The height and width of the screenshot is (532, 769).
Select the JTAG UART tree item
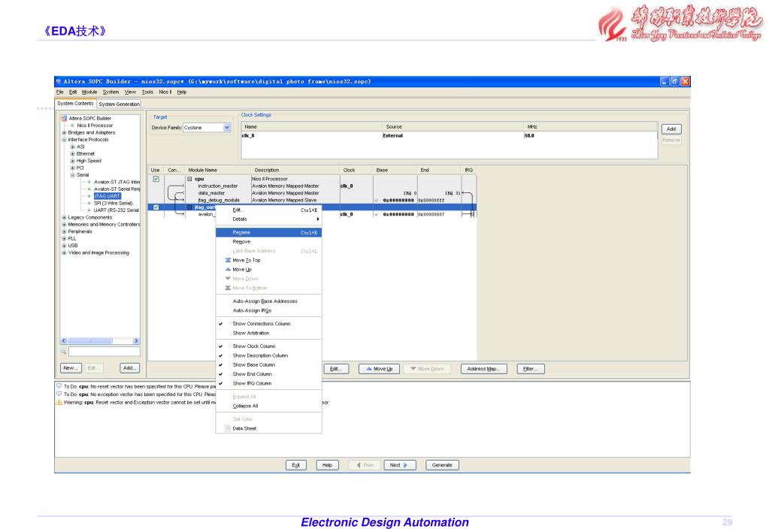(x=107, y=196)
